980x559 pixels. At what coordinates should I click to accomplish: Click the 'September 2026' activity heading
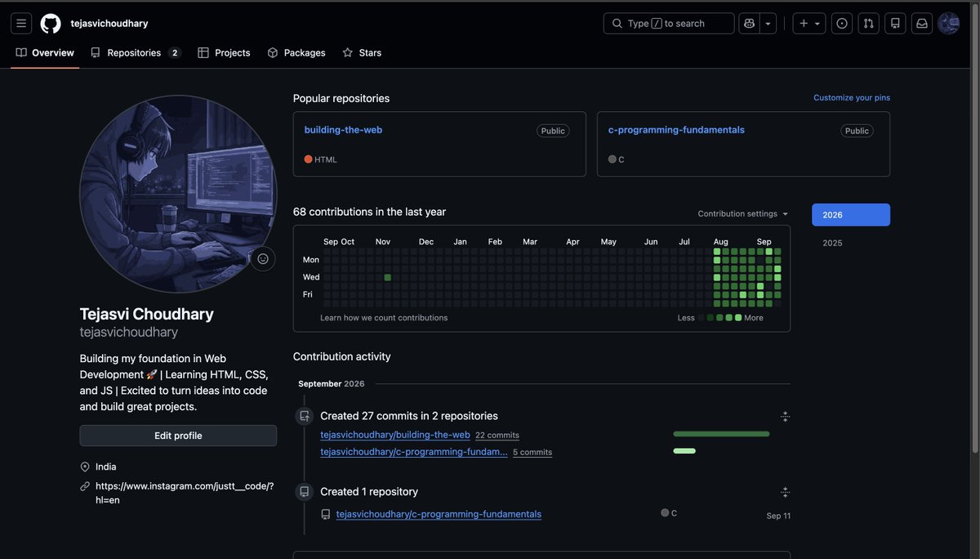[x=332, y=384]
